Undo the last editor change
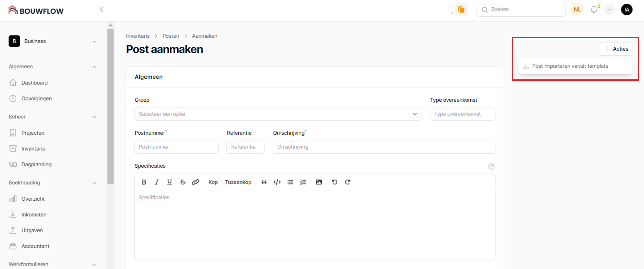644x269 pixels. pyautogui.click(x=334, y=182)
